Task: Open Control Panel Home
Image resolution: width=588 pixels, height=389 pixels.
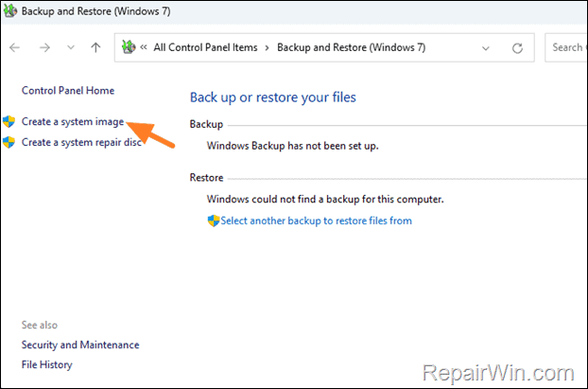Action: click(x=68, y=91)
